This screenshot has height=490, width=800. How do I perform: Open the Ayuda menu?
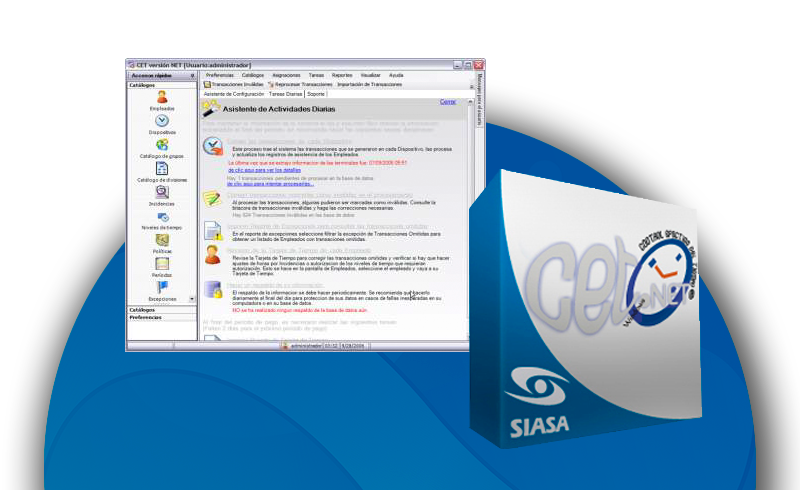(396, 75)
